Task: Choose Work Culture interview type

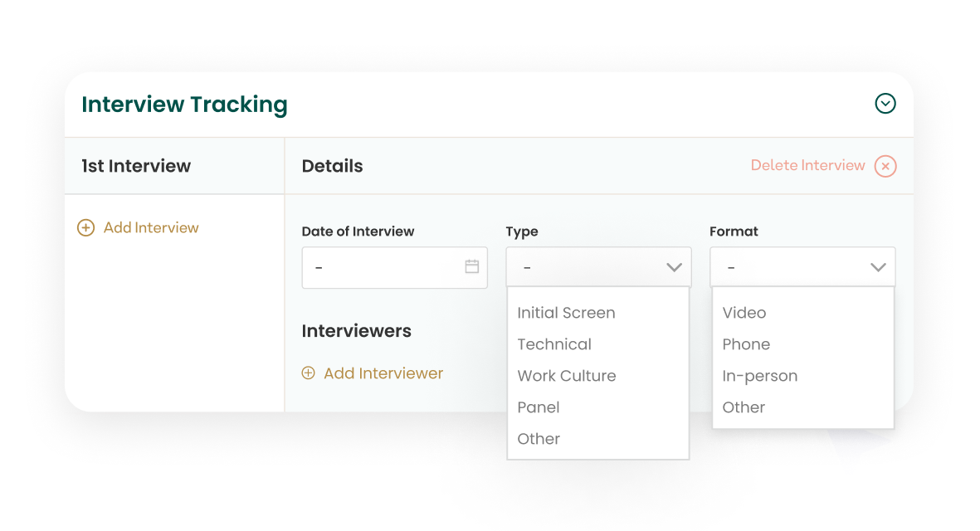Action: click(567, 376)
